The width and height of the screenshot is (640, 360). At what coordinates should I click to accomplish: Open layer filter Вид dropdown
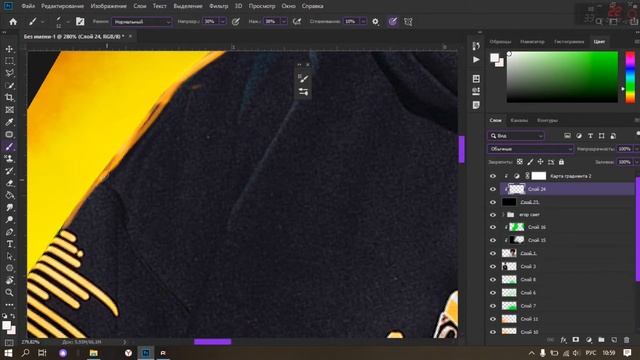click(x=516, y=136)
